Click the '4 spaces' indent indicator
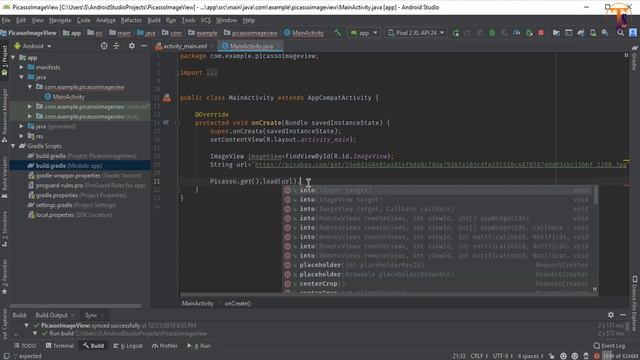640x360 pixels. coord(530,356)
